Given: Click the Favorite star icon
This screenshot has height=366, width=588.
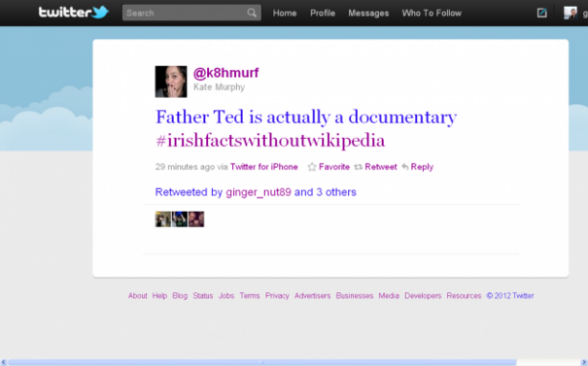Looking at the screenshot, I should coord(312,167).
